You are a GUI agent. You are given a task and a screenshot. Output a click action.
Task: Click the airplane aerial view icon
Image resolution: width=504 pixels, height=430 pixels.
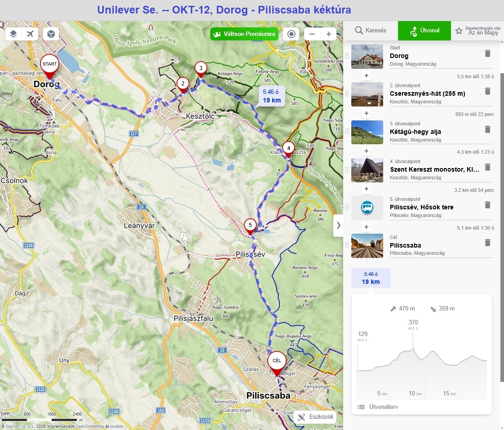[x=30, y=34]
